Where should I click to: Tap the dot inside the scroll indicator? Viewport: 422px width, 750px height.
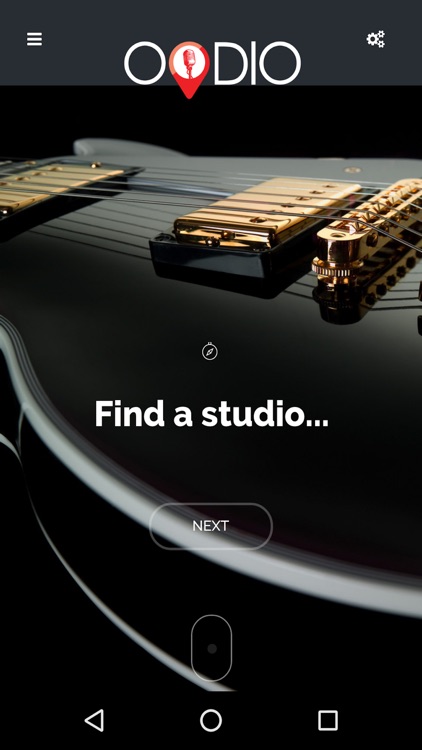(212, 649)
